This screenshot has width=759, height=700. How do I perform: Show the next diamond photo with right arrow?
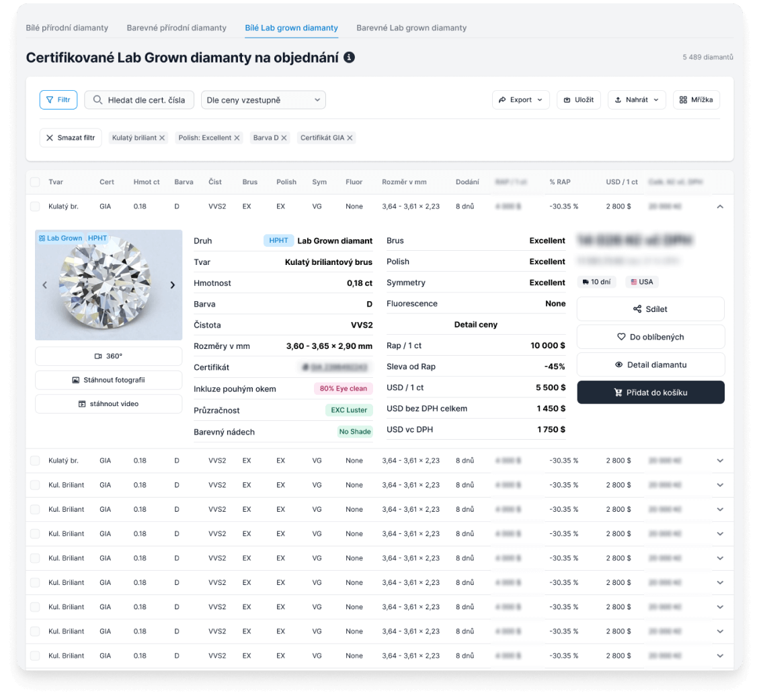tap(172, 285)
